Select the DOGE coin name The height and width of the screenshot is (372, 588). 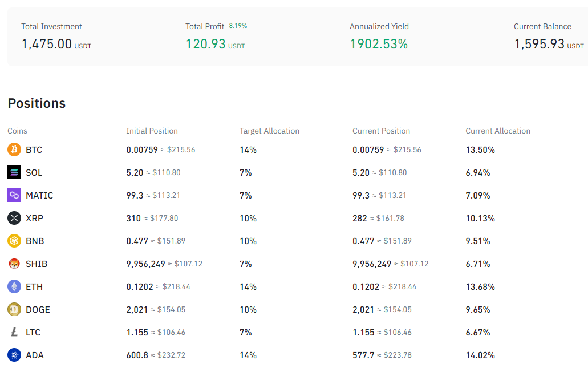[x=38, y=310]
